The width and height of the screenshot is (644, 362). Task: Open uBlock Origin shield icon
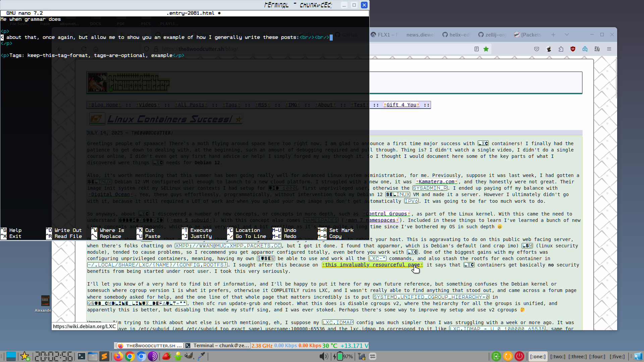pyautogui.click(x=573, y=49)
